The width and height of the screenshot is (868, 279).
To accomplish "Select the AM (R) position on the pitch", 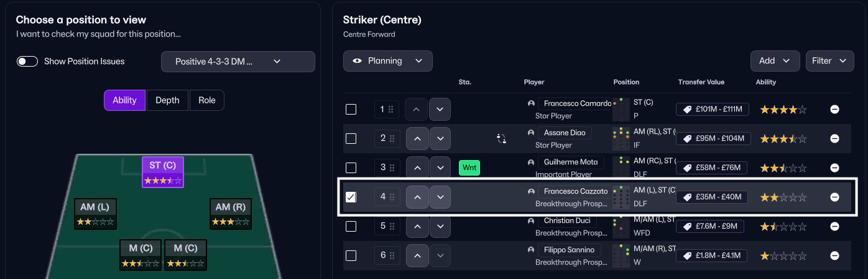I will (231, 214).
